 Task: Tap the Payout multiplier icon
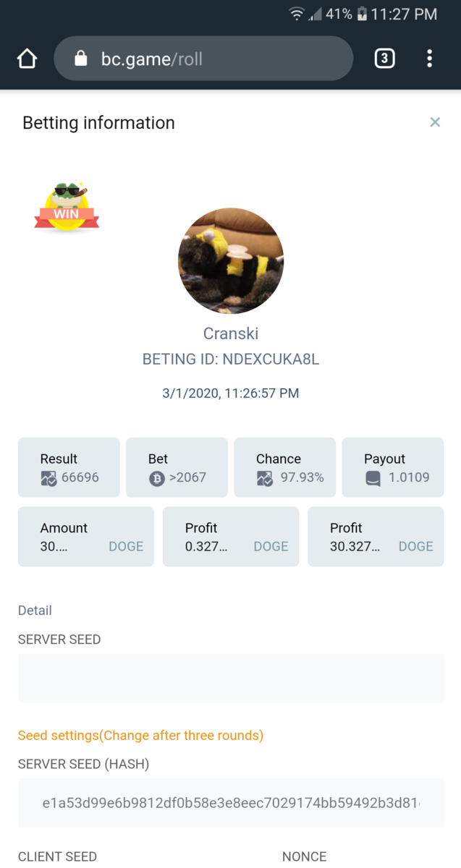(373, 478)
